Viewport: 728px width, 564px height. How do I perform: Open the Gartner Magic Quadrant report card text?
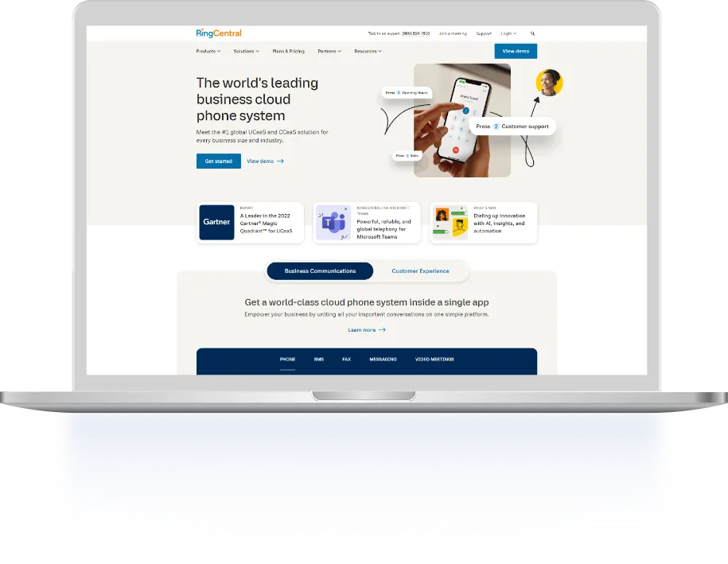pyautogui.click(x=266, y=224)
